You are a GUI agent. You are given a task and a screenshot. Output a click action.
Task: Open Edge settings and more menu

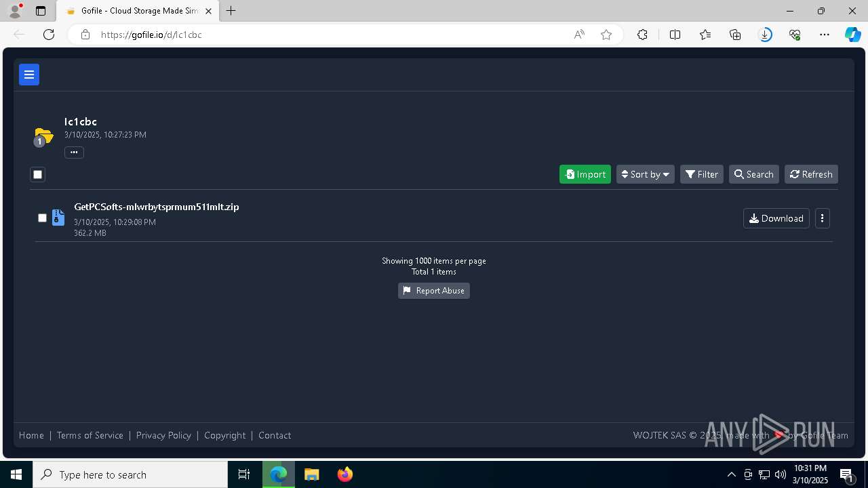coord(825,35)
